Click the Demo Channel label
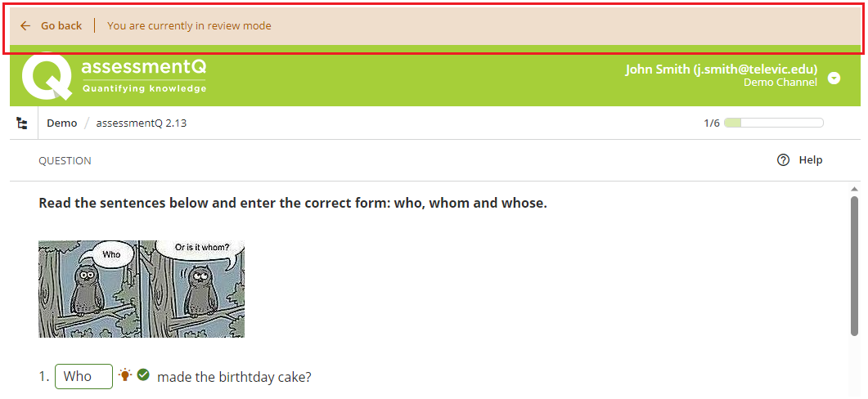This screenshot has height=399, width=868. pos(780,83)
